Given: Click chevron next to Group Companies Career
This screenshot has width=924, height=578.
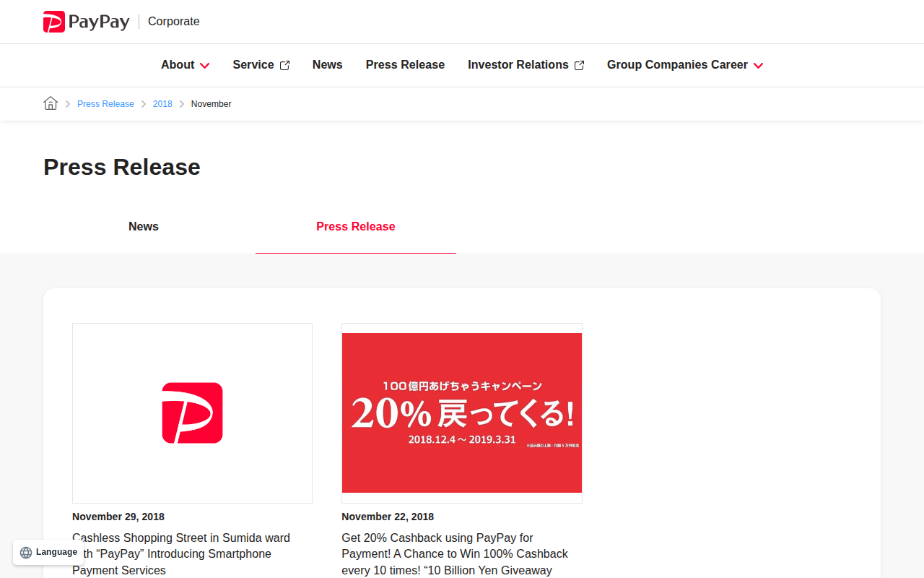Looking at the screenshot, I should click(758, 66).
